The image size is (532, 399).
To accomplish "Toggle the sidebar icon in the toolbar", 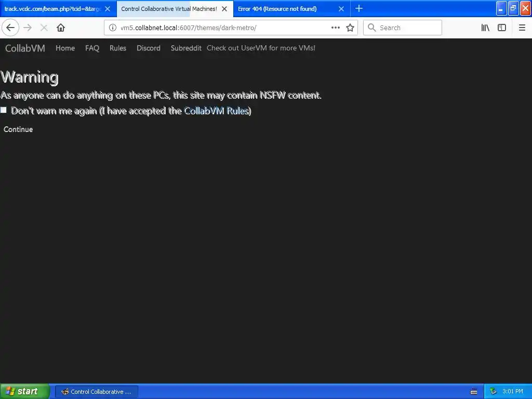I will coord(502,28).
